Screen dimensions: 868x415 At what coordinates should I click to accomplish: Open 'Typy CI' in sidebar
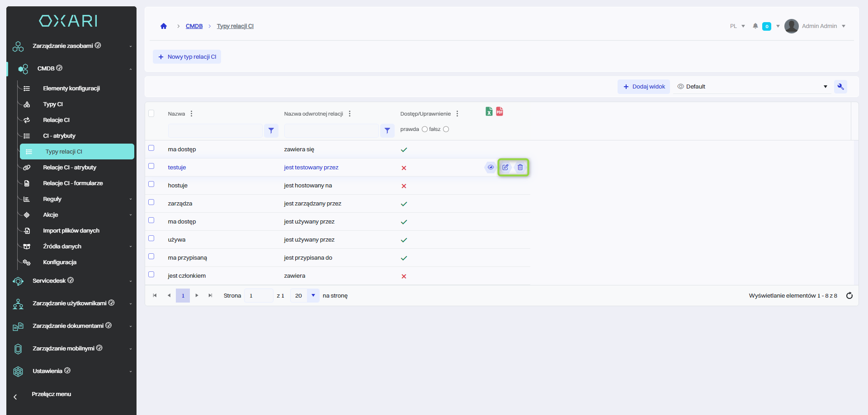pos(53,104)
